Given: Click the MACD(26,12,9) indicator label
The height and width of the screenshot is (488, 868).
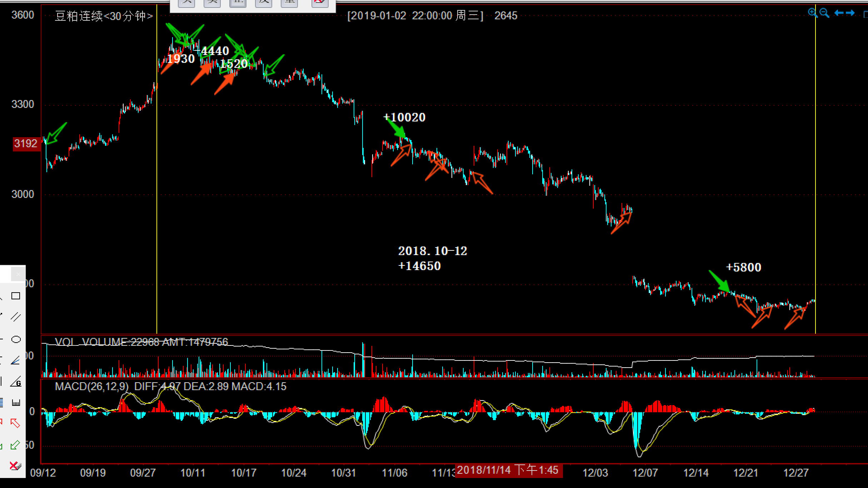Looking at the screenshot, I should (92, 387).
